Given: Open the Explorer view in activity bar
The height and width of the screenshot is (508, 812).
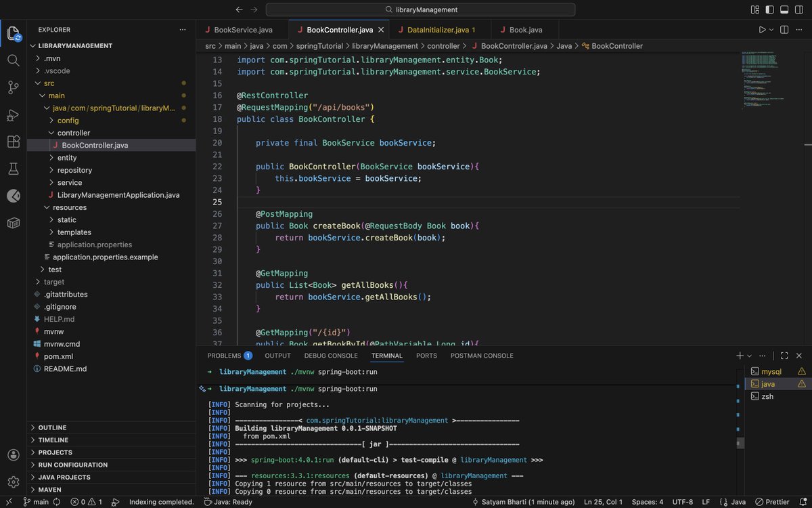Looking at the screenshot, I should pos(14,33).
